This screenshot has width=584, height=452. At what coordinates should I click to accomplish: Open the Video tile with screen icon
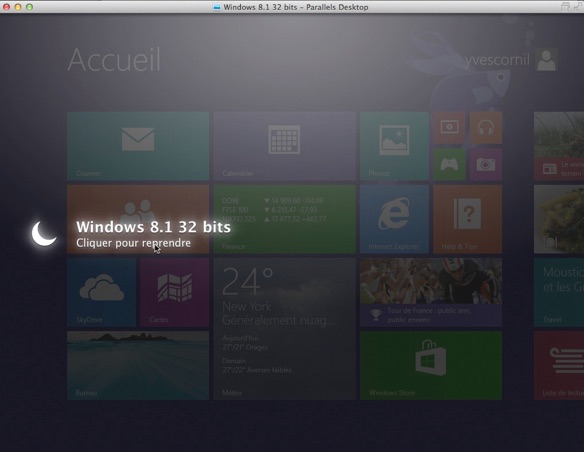pyautogui.click(x=449, y=128)
